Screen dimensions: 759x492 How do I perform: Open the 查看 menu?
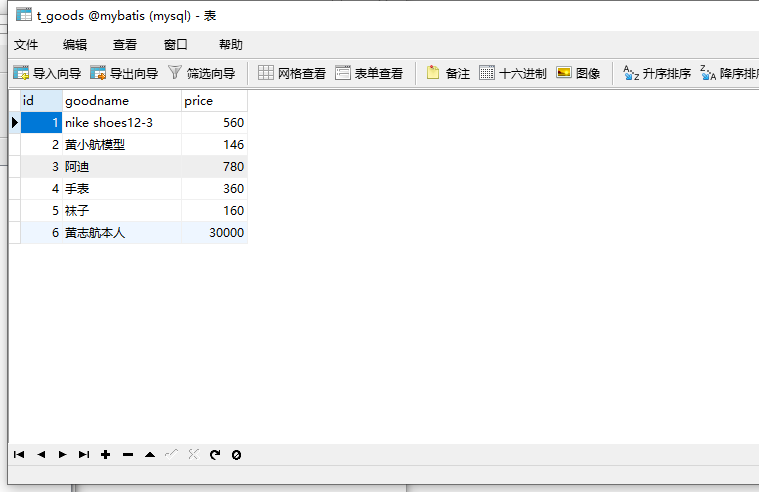pos(125,45)
